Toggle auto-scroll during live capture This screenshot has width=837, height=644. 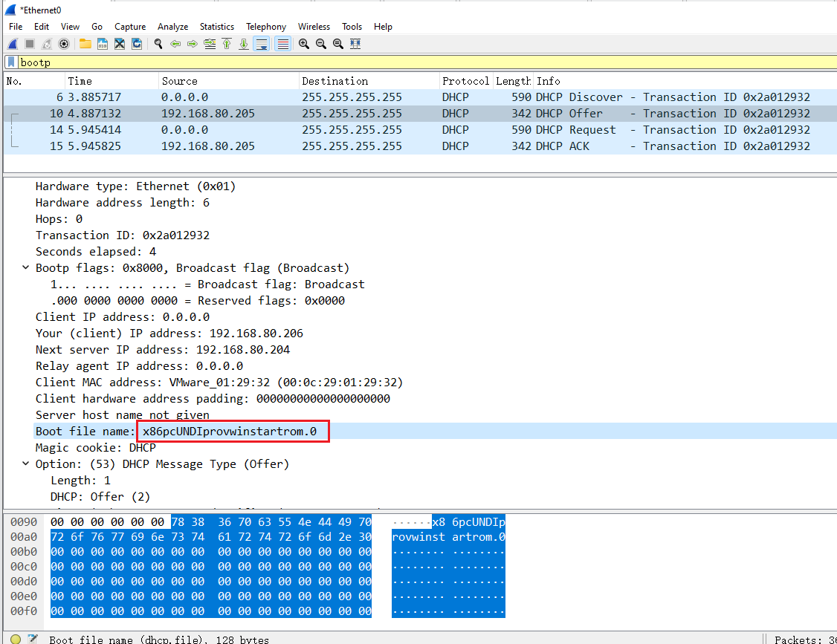(262, 44)
